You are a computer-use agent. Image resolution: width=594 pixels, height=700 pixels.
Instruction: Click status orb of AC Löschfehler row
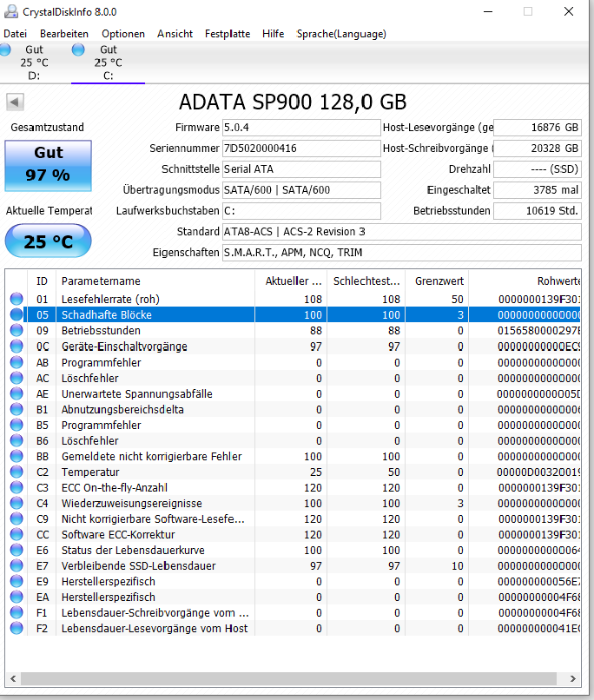pyautogui.click(x=16, y=378)
